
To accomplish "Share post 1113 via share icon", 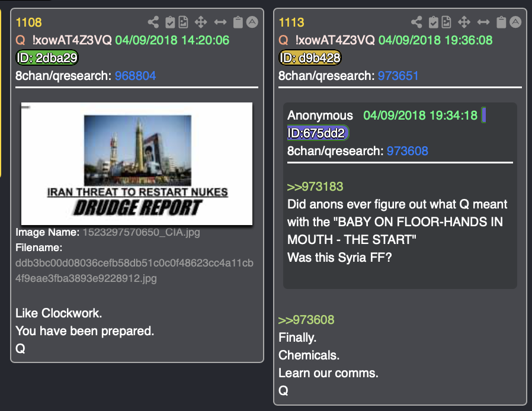I will (x=416, y=23).
